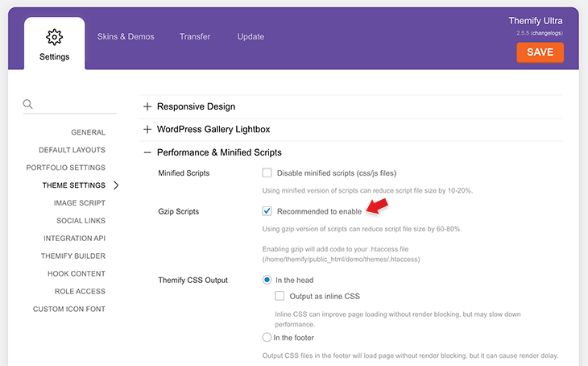Open the Transfer tab
588x366 pixels.
click(195, 36)
